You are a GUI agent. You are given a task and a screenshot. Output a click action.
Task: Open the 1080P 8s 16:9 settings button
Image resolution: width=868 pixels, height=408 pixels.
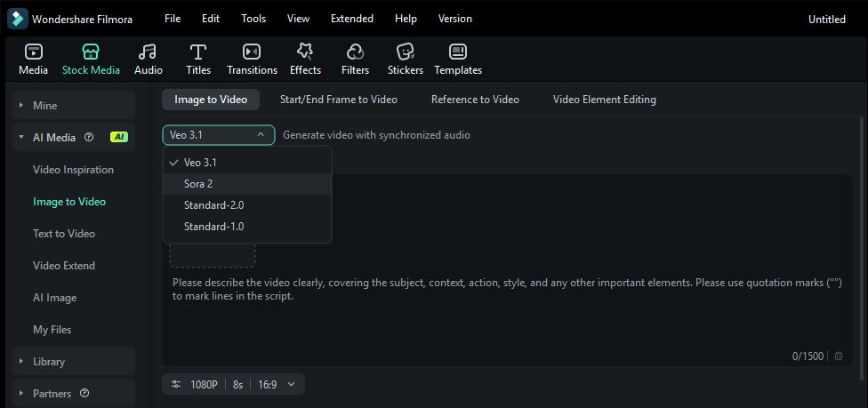click(x=234, y=385)
